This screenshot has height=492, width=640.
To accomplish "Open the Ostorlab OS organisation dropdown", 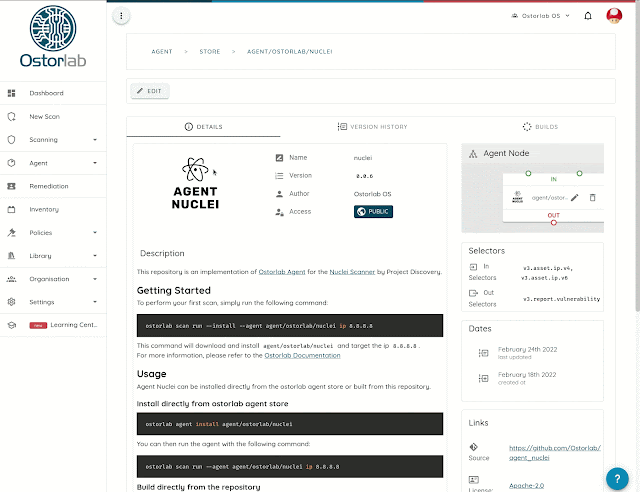I will [540, 16].
